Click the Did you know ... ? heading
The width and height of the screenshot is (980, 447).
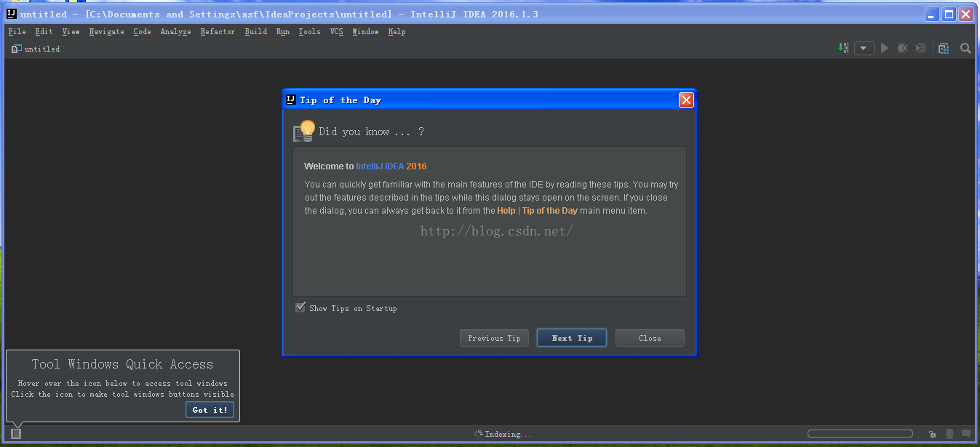click(x=371, y=132)
